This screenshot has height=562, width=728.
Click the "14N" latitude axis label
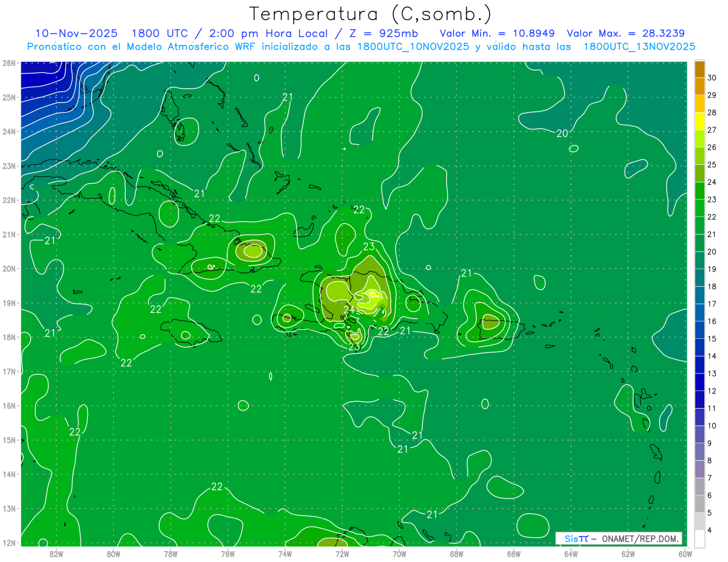8,474
